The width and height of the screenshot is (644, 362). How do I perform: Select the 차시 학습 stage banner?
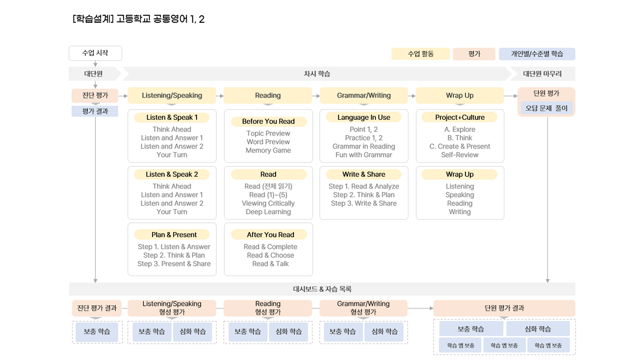click(317, 74)
